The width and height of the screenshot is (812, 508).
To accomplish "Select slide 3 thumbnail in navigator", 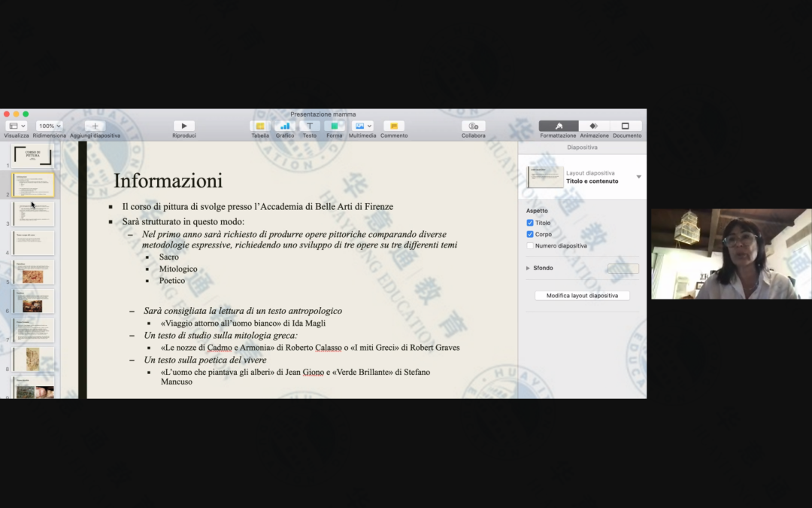I will [33, 214].
